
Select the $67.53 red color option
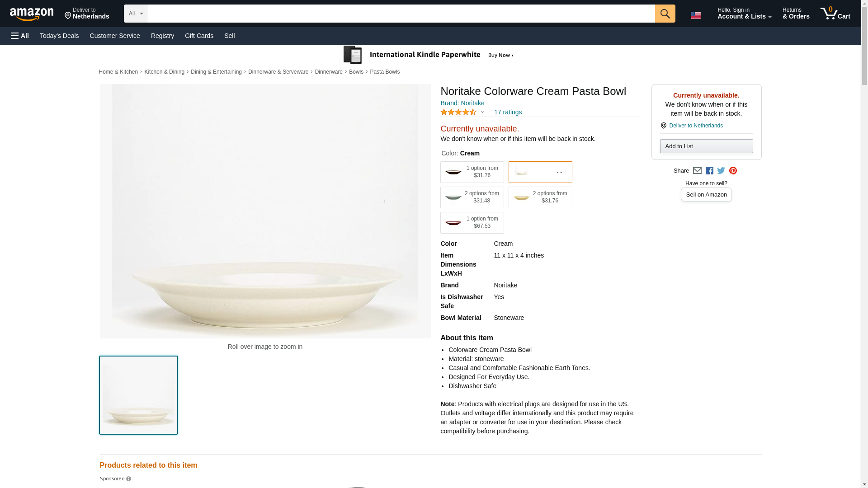[472, 223]
